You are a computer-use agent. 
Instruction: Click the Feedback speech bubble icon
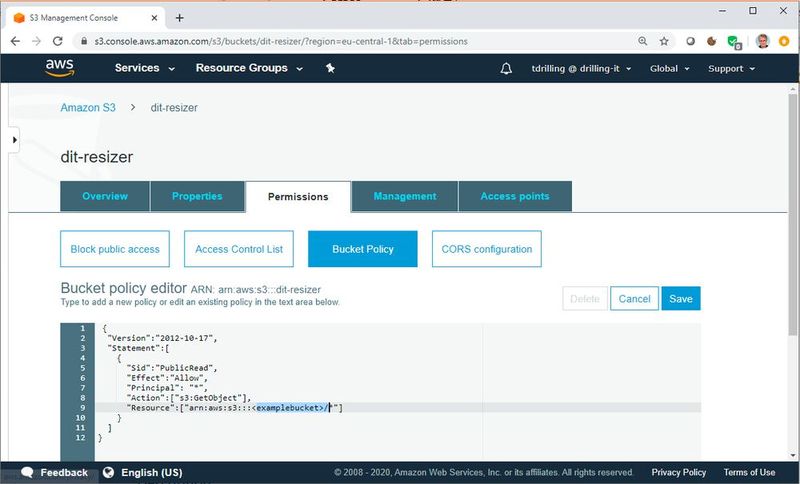click(x=28, y=472)
